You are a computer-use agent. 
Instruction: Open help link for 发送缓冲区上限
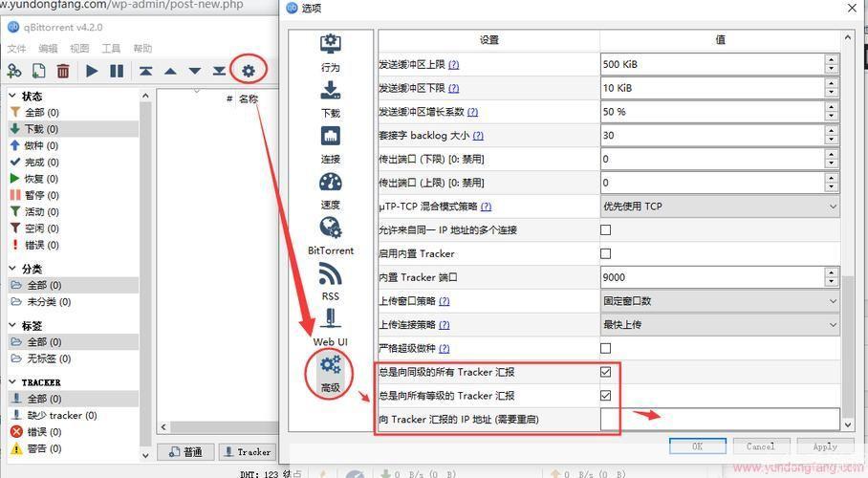[x=453, y=65]
